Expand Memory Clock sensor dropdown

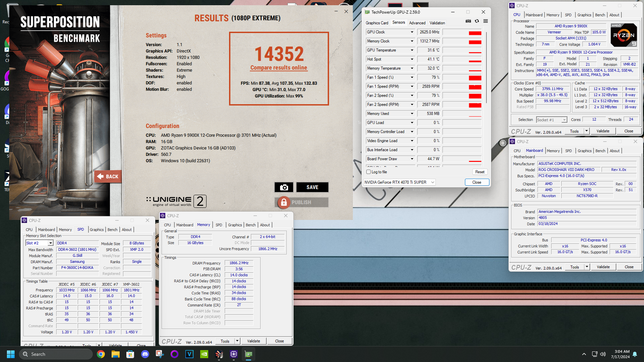pos(412,41)
